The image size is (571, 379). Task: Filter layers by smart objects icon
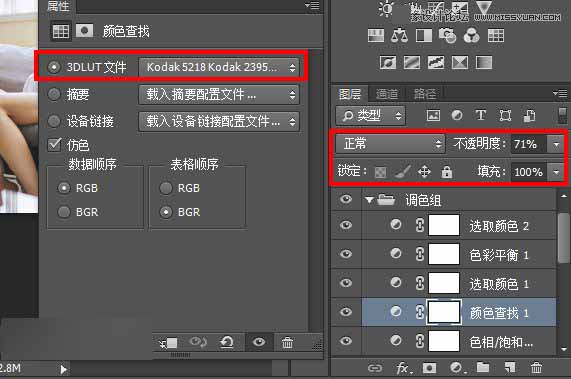[x=529, y=116]
